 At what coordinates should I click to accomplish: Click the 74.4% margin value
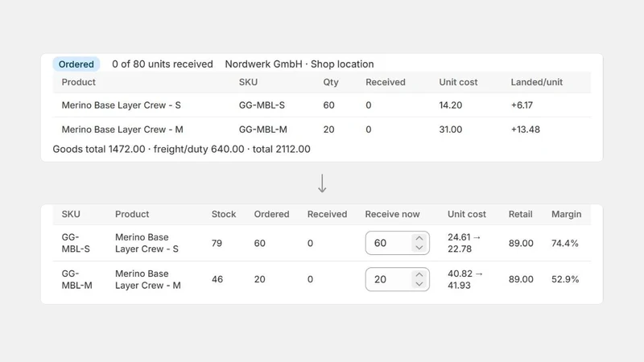pos(565,243)
